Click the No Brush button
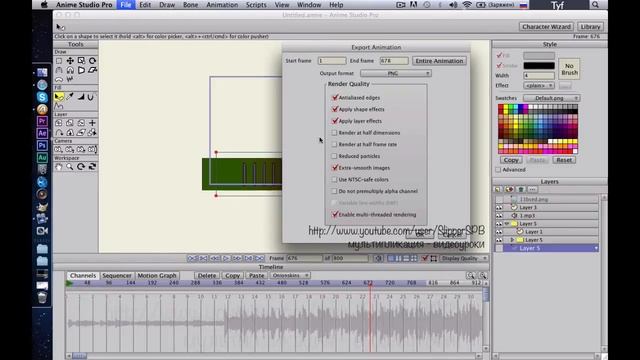640x360 pixels. click(569, 69)
